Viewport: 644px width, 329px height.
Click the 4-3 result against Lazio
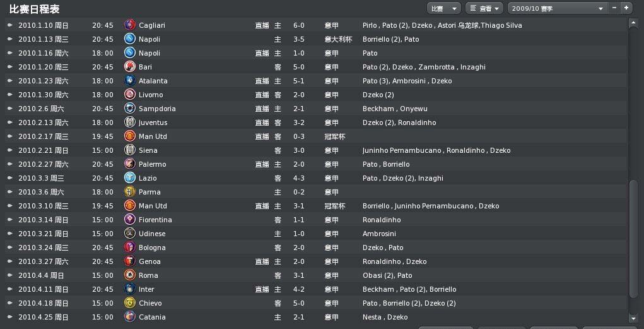click(298, 178)
